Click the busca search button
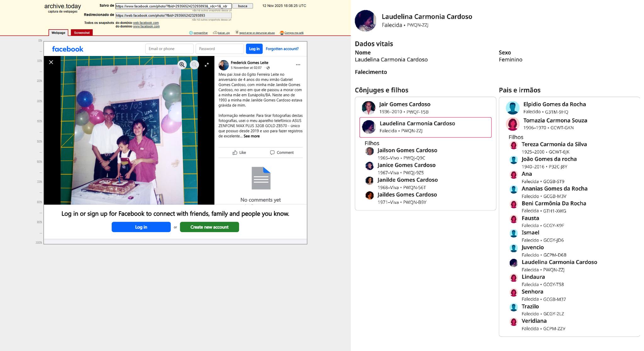Screen dimensions: 644x351 (x=242, y=6)
